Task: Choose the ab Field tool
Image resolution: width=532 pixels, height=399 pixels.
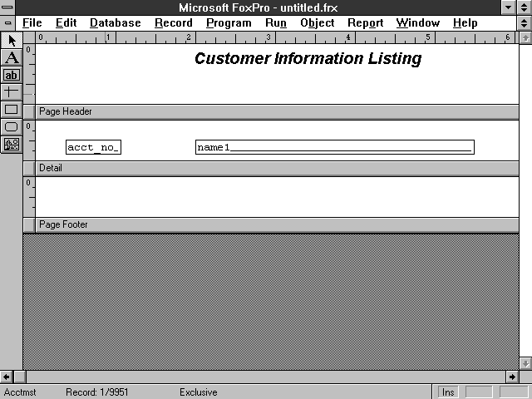Action: click(x=11, y=75)
